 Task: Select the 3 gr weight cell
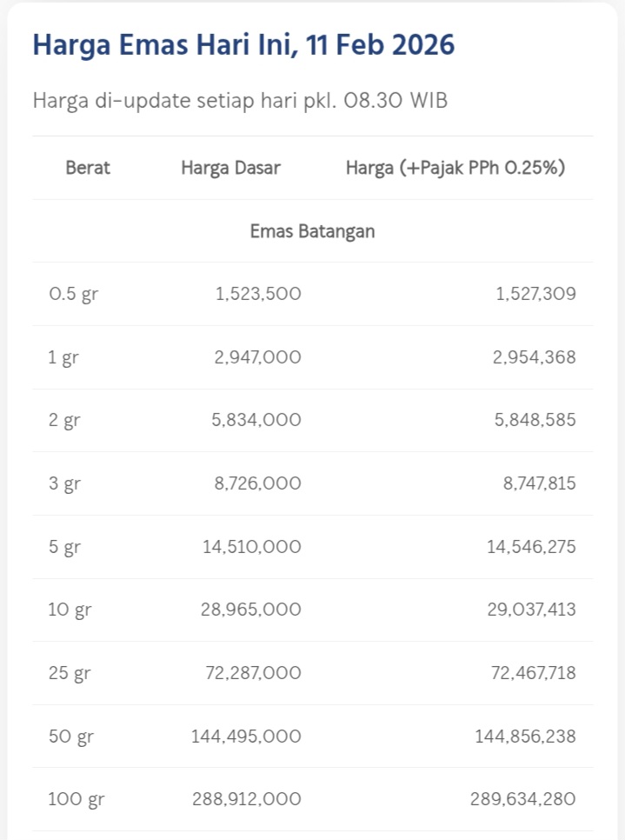click(x=64, y=483)
